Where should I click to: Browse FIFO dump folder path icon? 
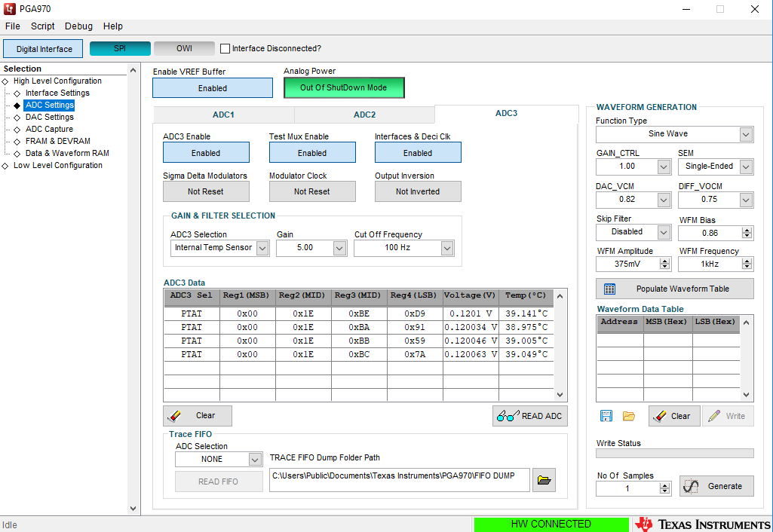pyautogui.click(x=544, y=480)
